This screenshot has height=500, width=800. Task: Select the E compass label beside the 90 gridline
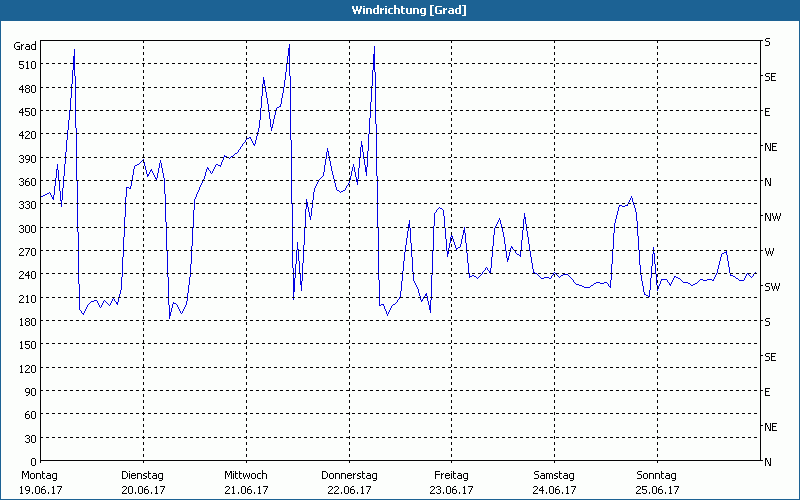pos(767,392)
